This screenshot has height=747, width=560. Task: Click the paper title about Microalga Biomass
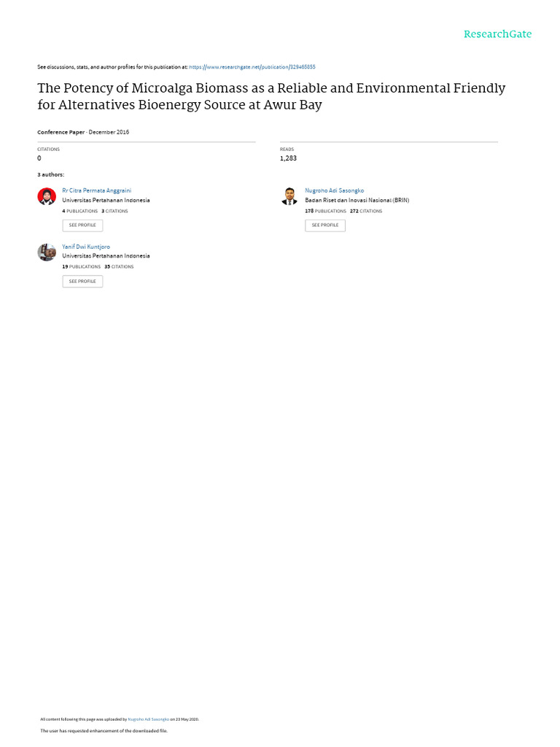(271, 96)
